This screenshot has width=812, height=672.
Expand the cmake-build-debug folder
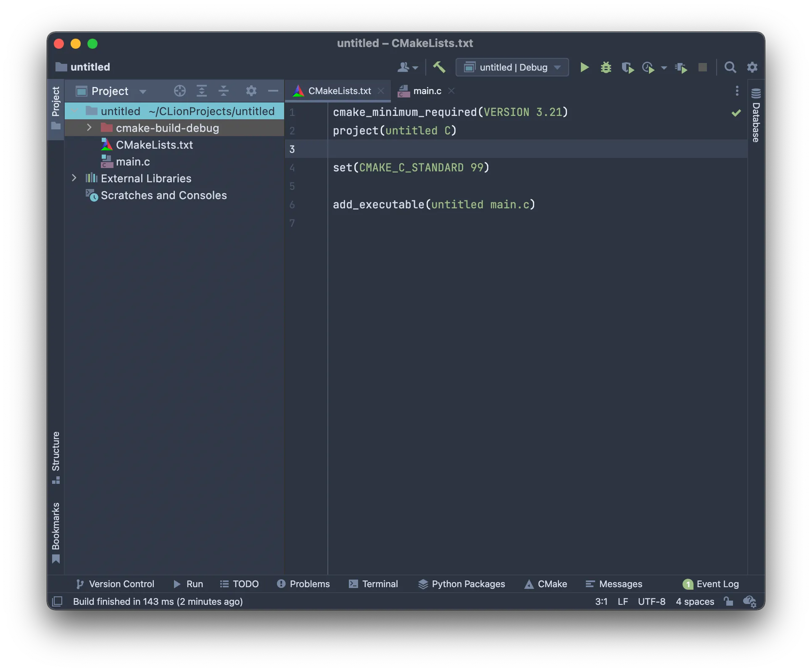coord(89,128)
